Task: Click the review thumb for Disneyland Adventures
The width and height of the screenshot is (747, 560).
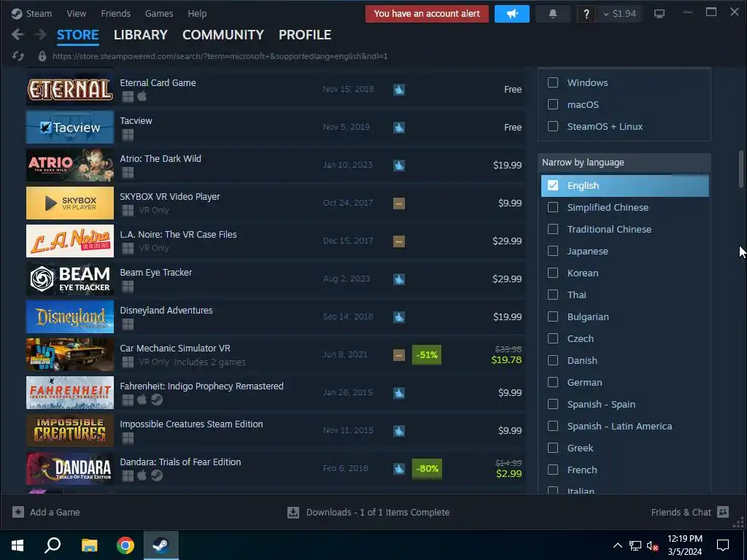Action: coord(399,317)
